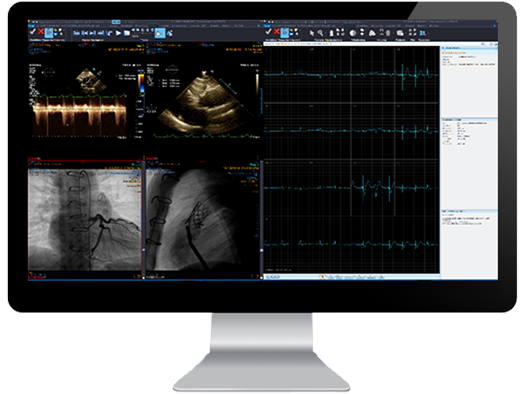526x394 pixels.
Task: Start cine playback with the play button
Action: (x=118, y=33)
